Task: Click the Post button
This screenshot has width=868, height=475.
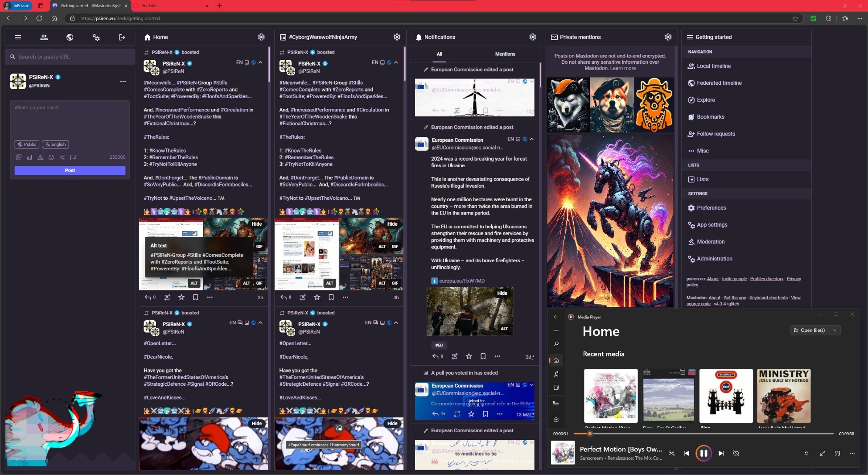Action: [x=70, y=170]
